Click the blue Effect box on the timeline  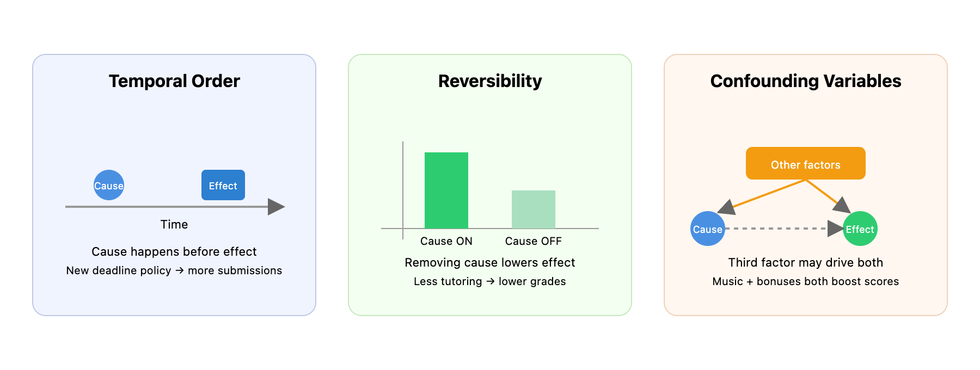click(x=223, y=185)
